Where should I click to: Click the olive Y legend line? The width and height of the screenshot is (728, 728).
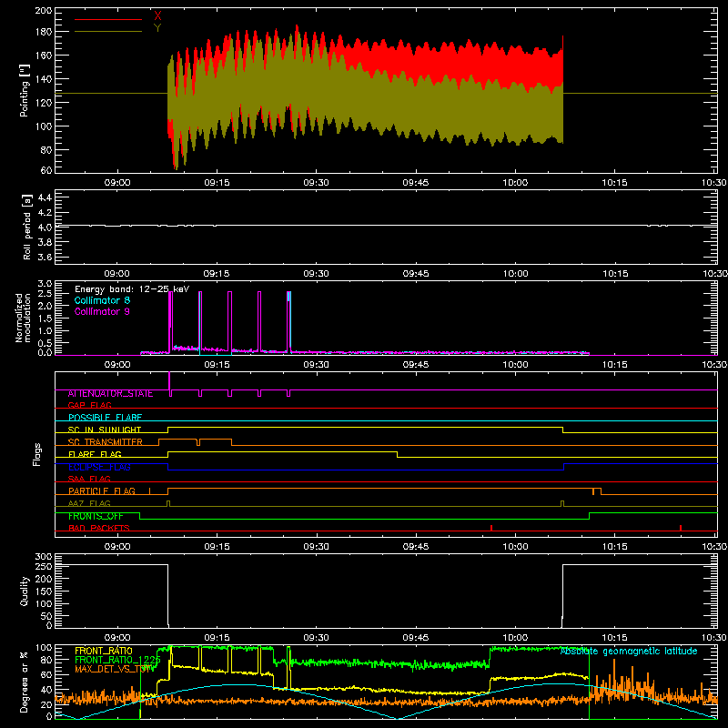(x=108, y=32)
